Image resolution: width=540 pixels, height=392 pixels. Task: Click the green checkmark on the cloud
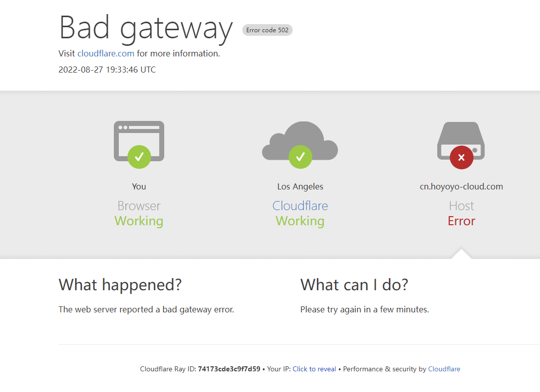point(300,157)
